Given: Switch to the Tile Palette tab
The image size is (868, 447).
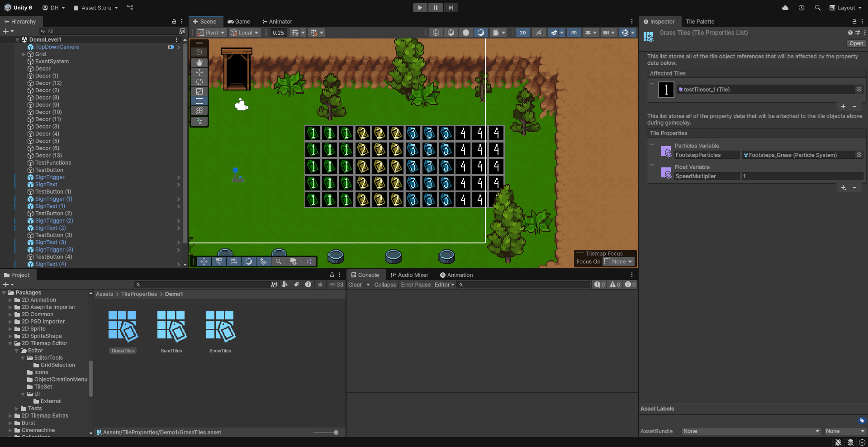Looking at the screenshot, I should (700, 22).
